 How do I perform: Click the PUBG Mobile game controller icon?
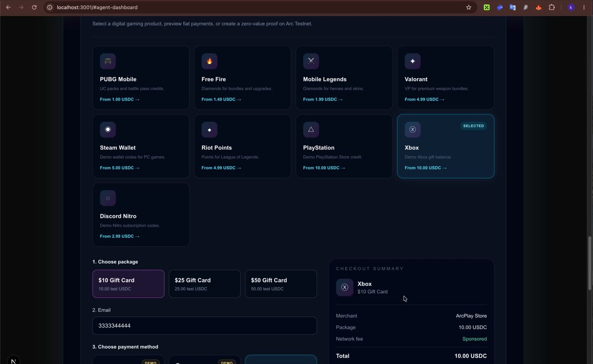pos(108,61)
